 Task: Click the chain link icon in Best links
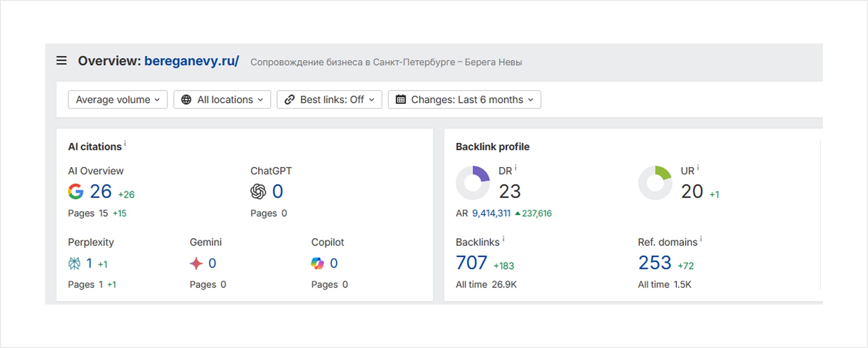tap(289, 100)
